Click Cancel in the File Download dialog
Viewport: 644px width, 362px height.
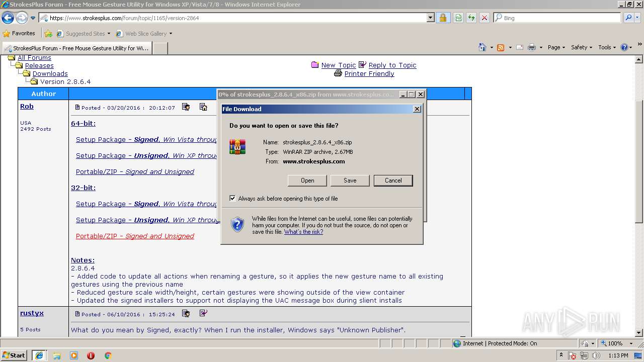tap(393, 180)
